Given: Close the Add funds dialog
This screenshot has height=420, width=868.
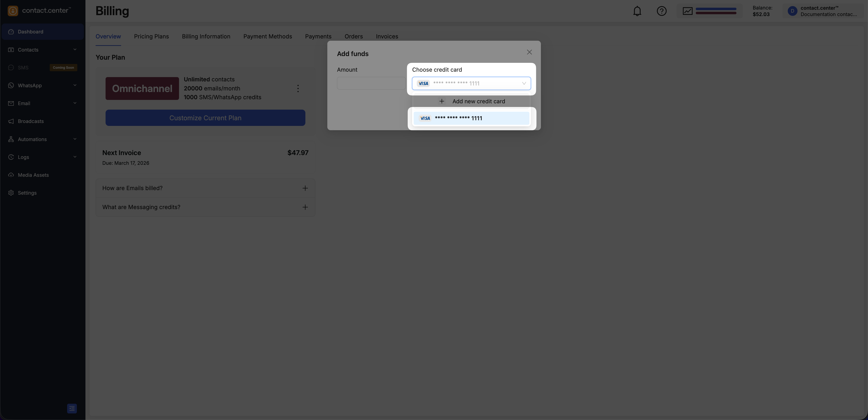Looking at the screenshot, I should coord(529,52).
